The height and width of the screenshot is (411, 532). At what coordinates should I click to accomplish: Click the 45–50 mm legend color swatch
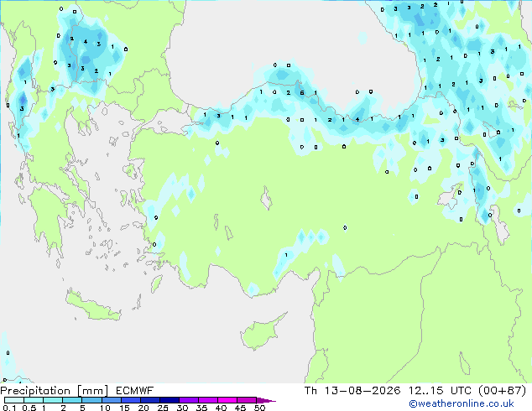pos(247,400)
